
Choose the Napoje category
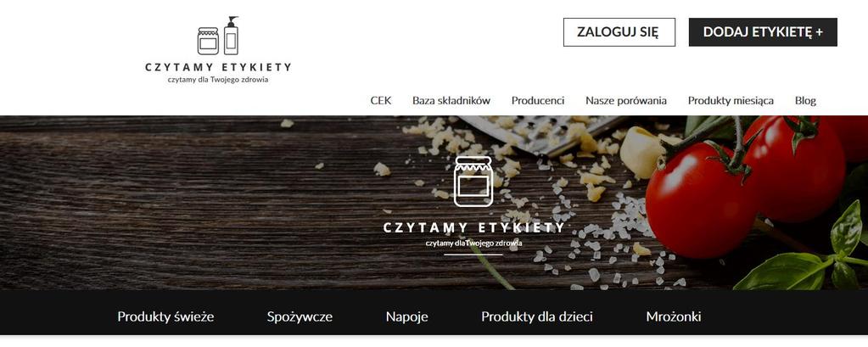[407, 317]
